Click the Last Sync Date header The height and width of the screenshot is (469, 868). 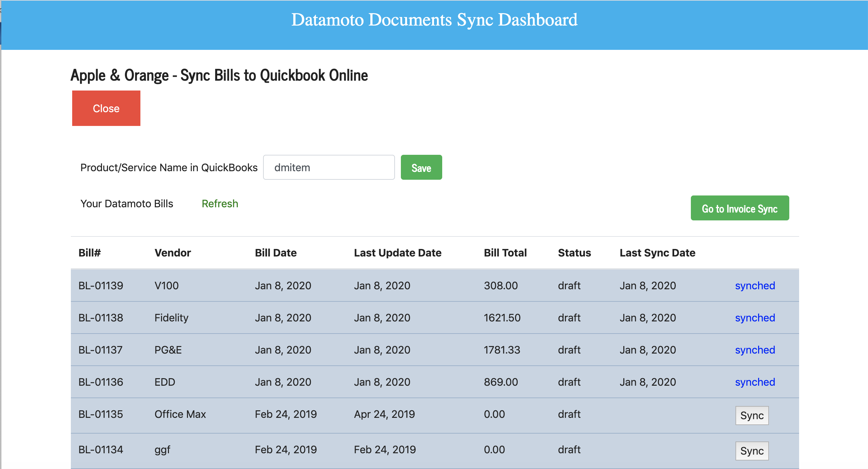(x=657, y=253)
